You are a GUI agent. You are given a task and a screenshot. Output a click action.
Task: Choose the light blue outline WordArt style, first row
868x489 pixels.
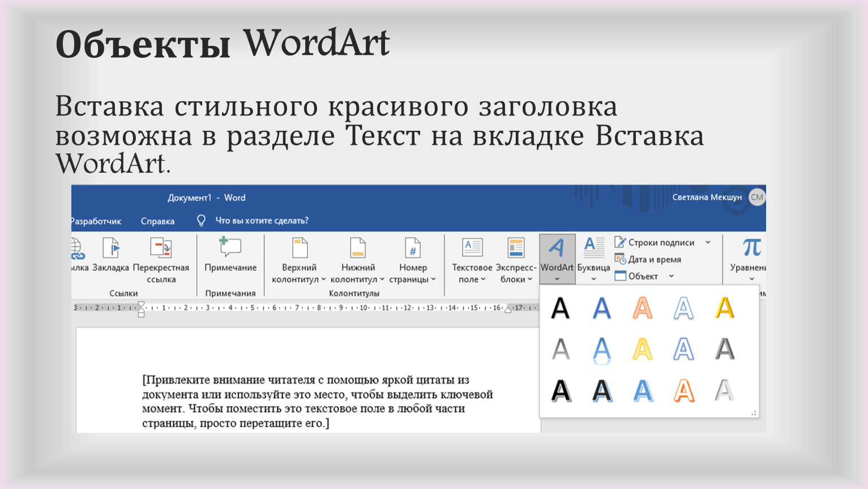pos(683,308)
